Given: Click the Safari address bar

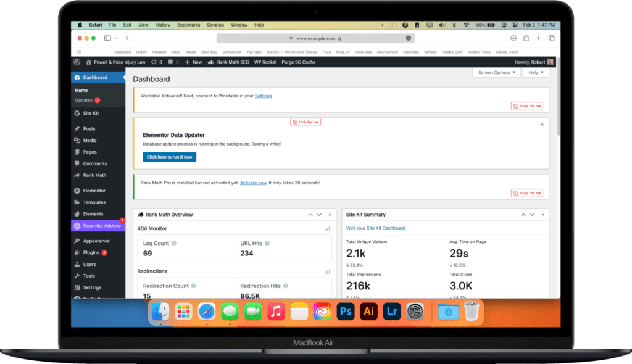Looking at the screenshot, I should click(x=315, y=38).
